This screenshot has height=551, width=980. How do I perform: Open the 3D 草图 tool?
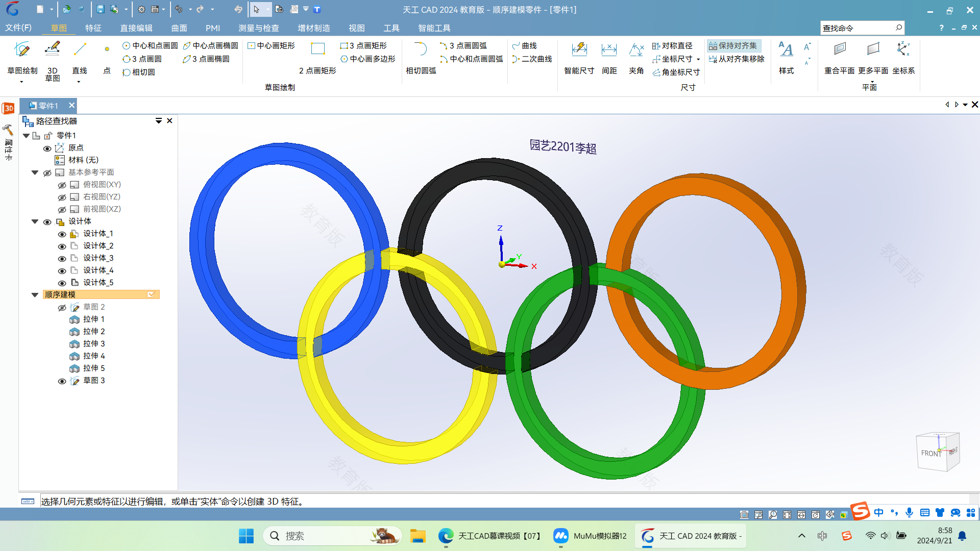click(x=52, y=61)
